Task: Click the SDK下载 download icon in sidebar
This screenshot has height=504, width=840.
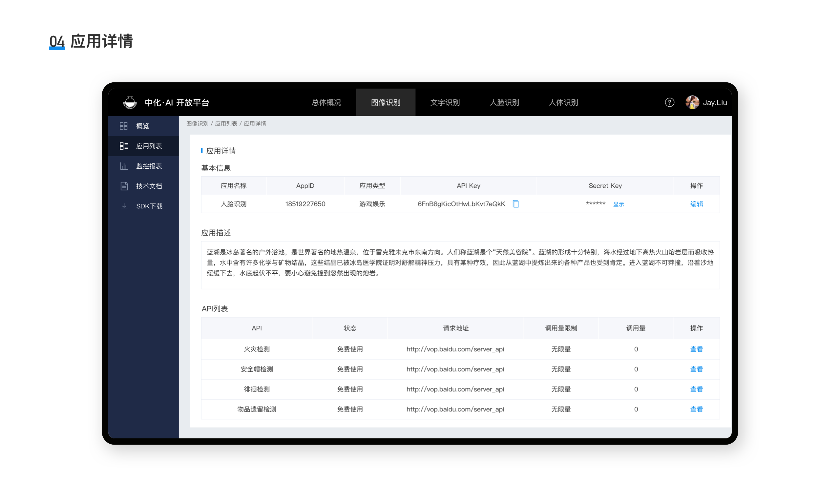Action: click(124, 206)
